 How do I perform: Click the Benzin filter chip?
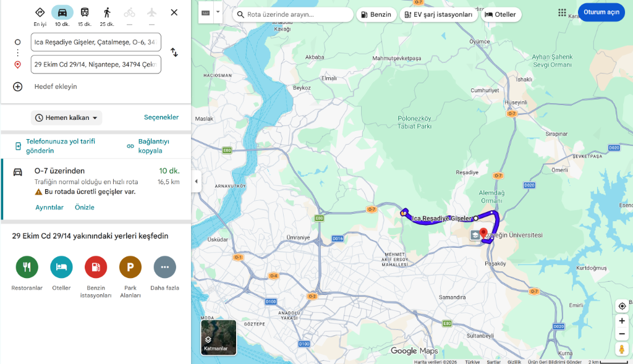click(376, 15)
